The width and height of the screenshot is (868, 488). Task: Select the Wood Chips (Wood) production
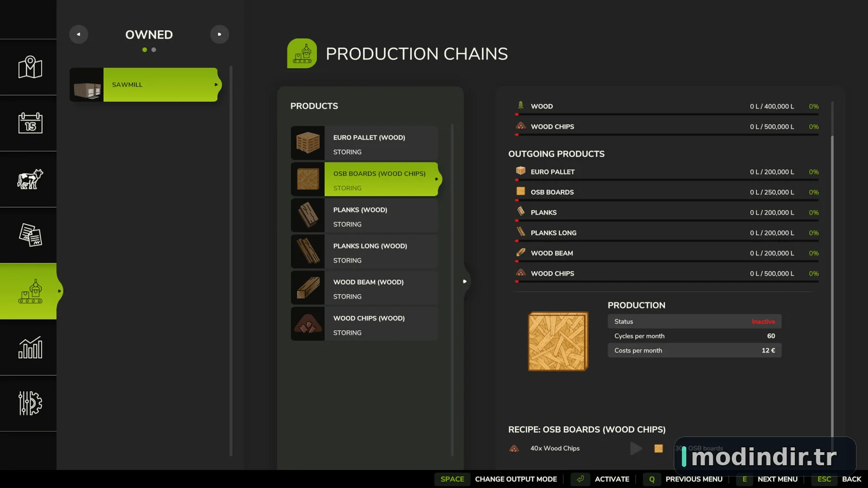coord(365,324)
